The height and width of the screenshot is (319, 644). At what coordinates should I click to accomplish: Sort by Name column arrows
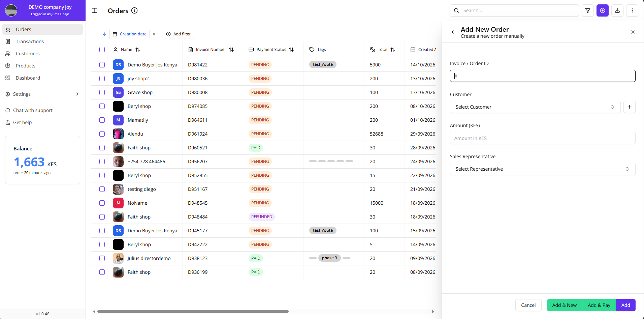click(138, 50)
